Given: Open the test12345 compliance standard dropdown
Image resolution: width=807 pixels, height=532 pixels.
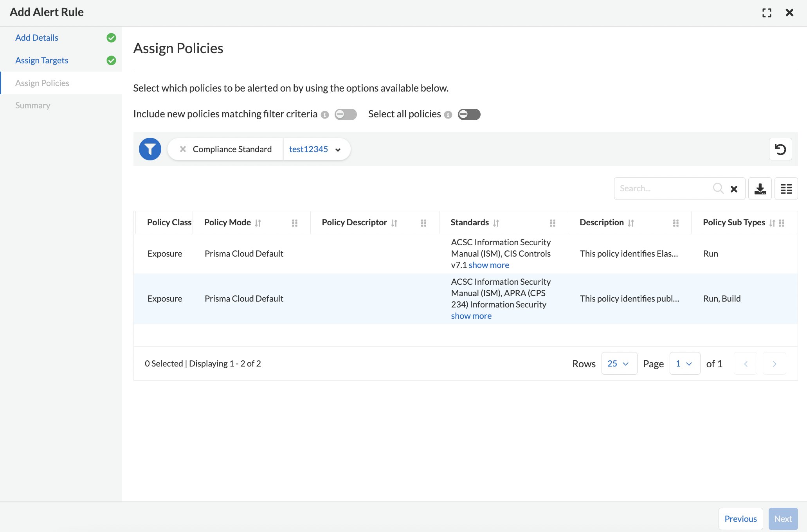Looking at the screenshot, I should point(315,149).
